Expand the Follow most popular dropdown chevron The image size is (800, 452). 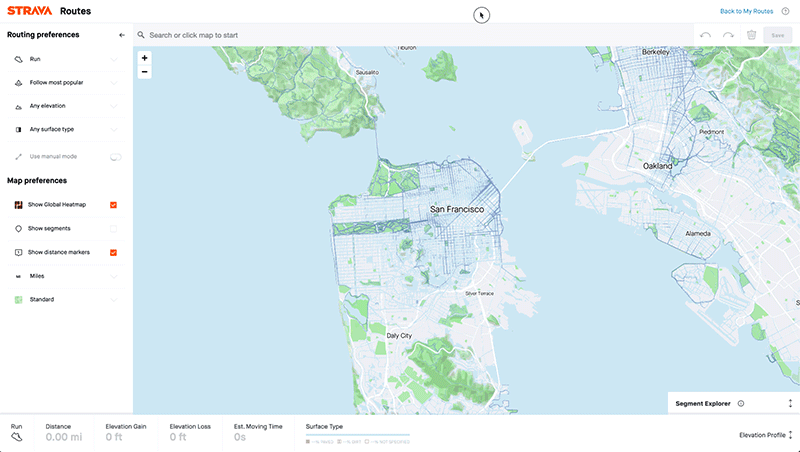114,83
